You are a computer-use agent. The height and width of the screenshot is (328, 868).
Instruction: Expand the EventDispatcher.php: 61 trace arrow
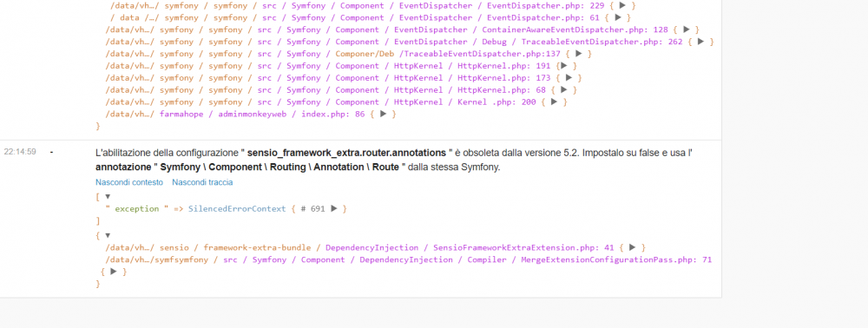[x=618, y=17]
